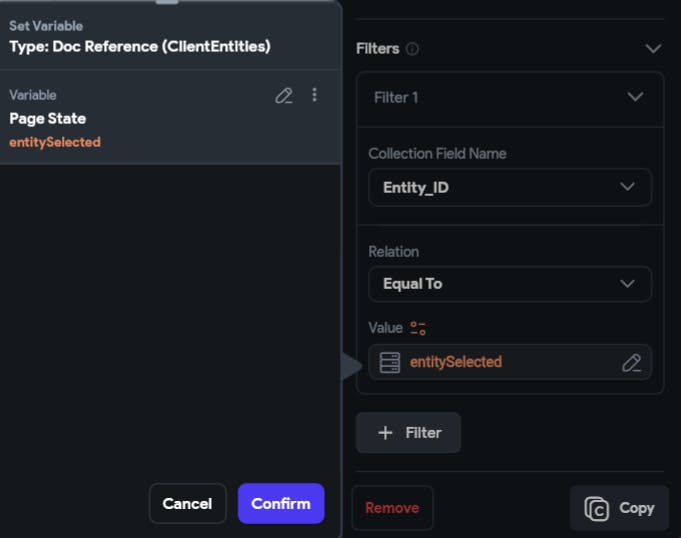
Task: Click the database icon in the Value field
Action: point(390,362)
